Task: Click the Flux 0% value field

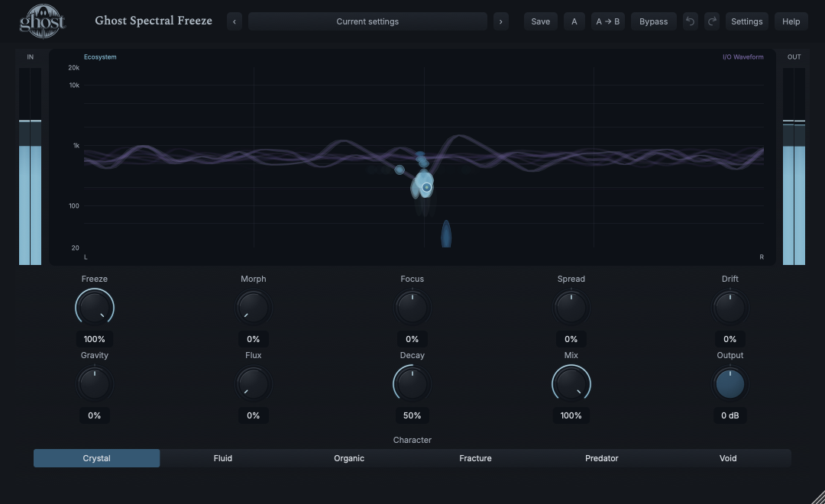Action: (x=253, y=415)
